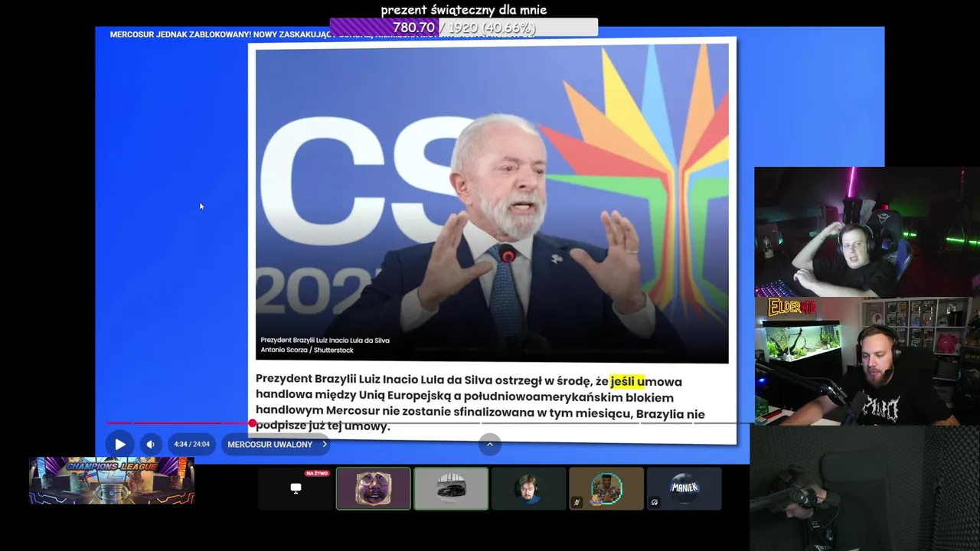This screenshot has height=551, width=980.
Task: Select the NA ŻYWO screen share tile
Action: 296,488
